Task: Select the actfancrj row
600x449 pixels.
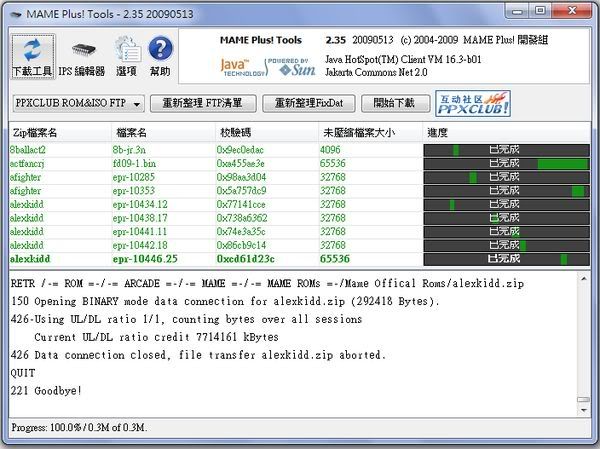Action: 299,163
